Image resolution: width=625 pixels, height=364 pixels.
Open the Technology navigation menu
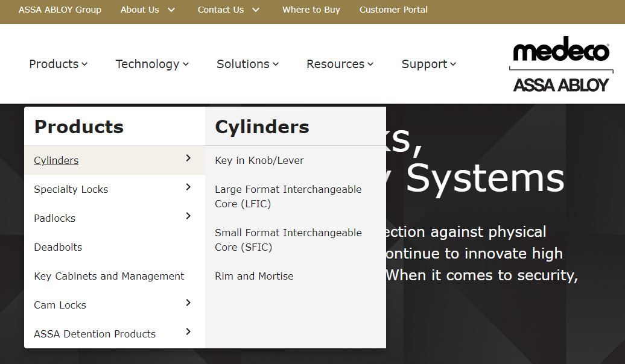click(x=152, y=64)
